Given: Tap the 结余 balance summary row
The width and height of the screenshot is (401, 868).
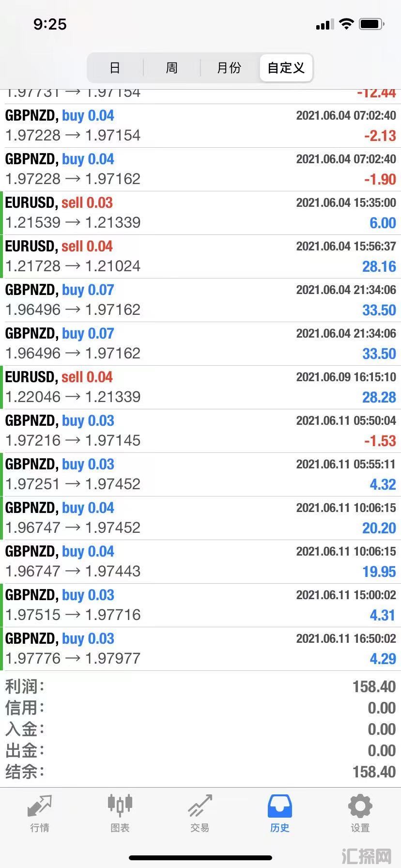Looking at the screenshot, I should (200, 772).
